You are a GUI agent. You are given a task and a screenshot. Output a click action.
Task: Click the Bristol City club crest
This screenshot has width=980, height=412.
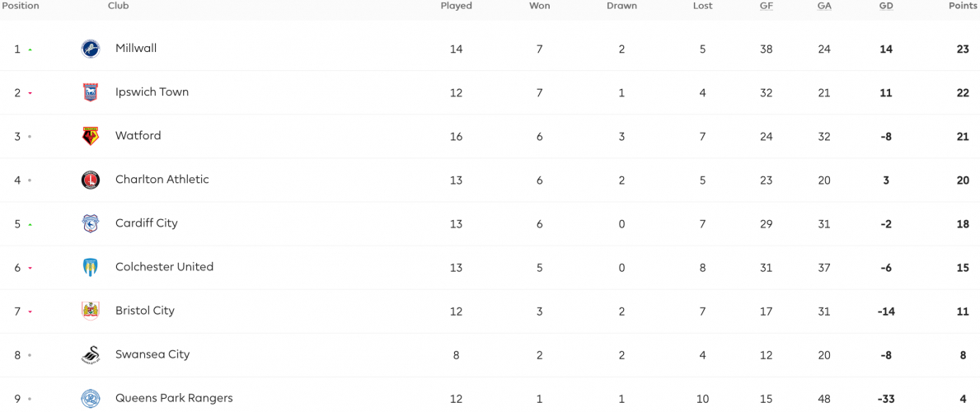[x=90, y=311]
